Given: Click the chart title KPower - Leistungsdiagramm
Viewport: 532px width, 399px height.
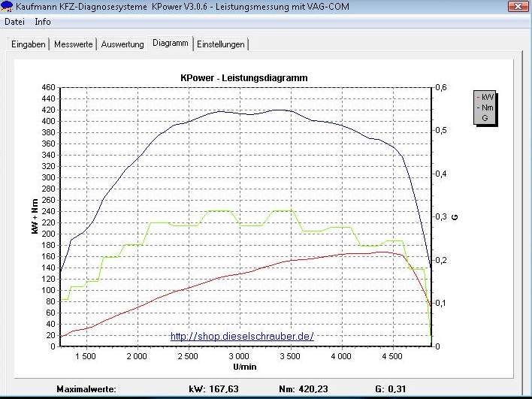Looking at the screenshot, I should pos(243,78).
